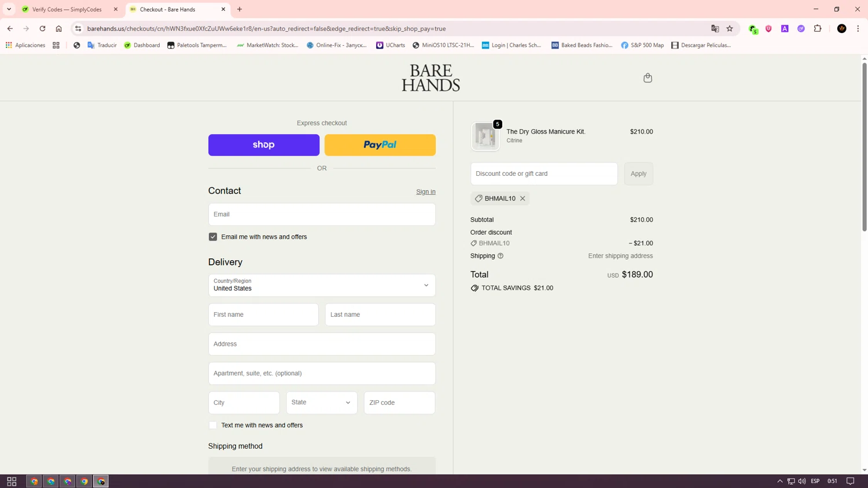Open the Extensions puzzle icon
868x488 pixels.
point(818,28)
